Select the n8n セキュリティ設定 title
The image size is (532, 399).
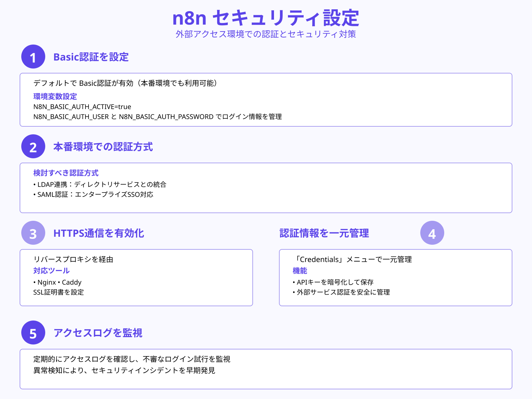point(266,19)
